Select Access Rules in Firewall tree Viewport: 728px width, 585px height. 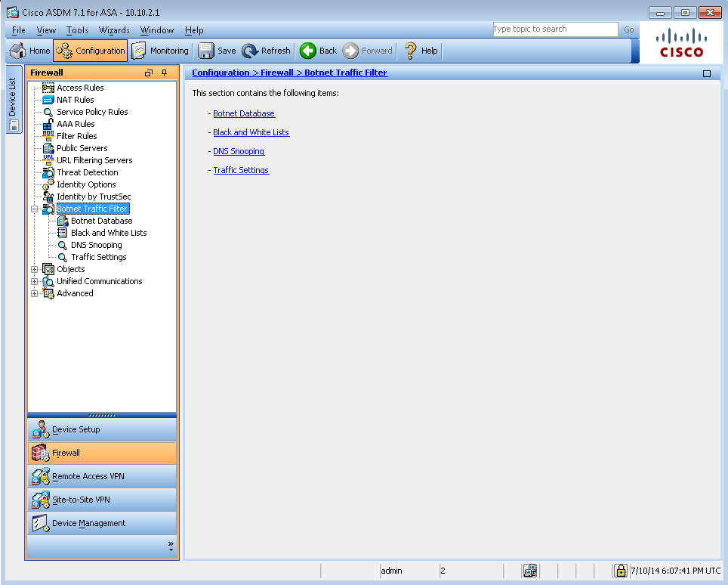[x=80, y=88]
